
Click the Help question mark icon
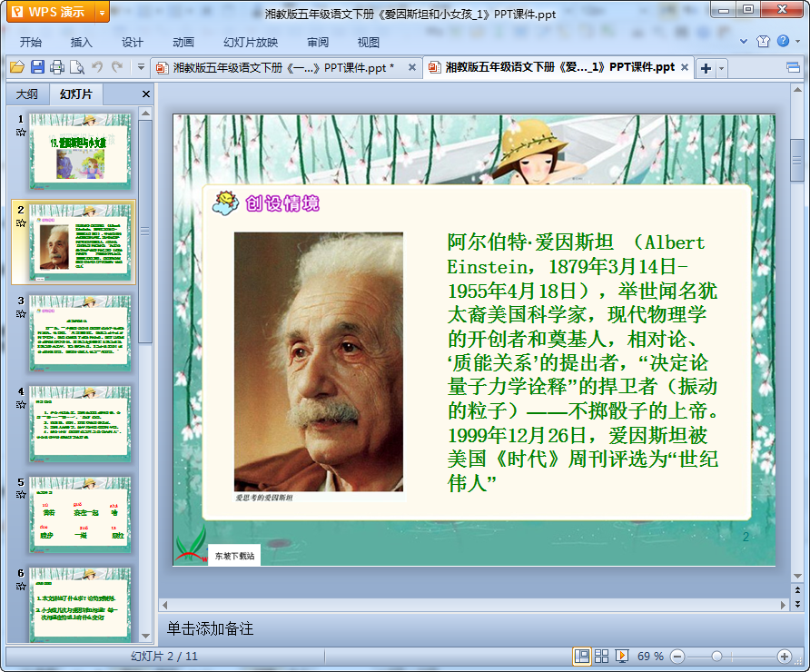[x=782, y=42]
